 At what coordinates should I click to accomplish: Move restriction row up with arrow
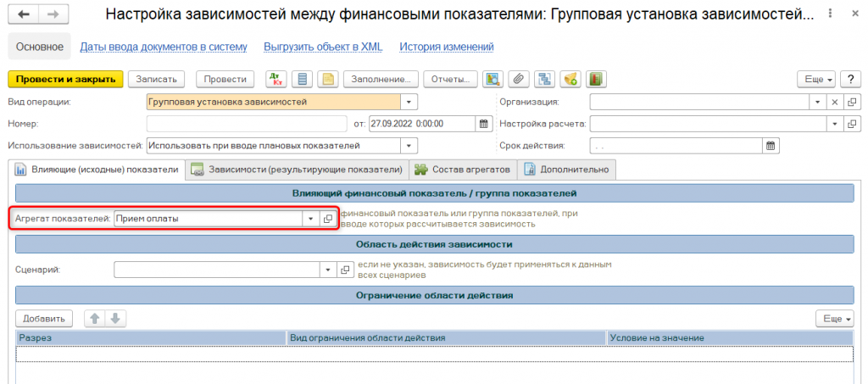[x=94, y=319]
